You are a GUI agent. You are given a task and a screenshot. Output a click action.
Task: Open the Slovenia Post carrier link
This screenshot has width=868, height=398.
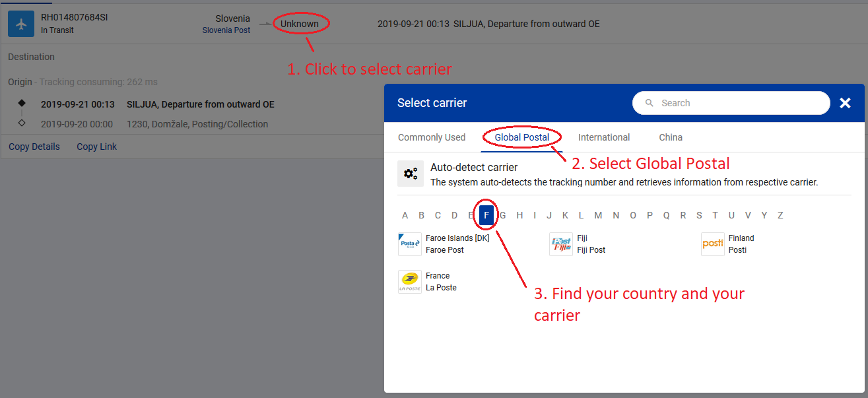point(226,30)
